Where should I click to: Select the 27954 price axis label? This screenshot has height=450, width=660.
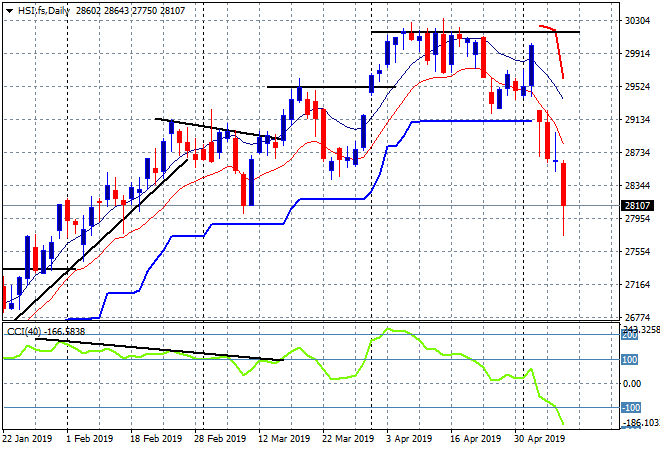tap(637, 218)
